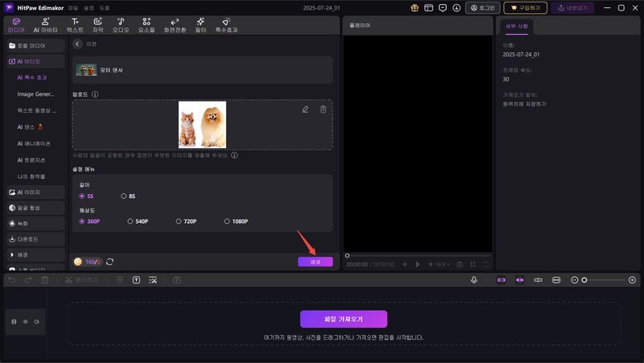The height and width of the screenshot is (363, 644).
Task: Zoom in timeline with plus icon
Action: [x=632, y=280]
